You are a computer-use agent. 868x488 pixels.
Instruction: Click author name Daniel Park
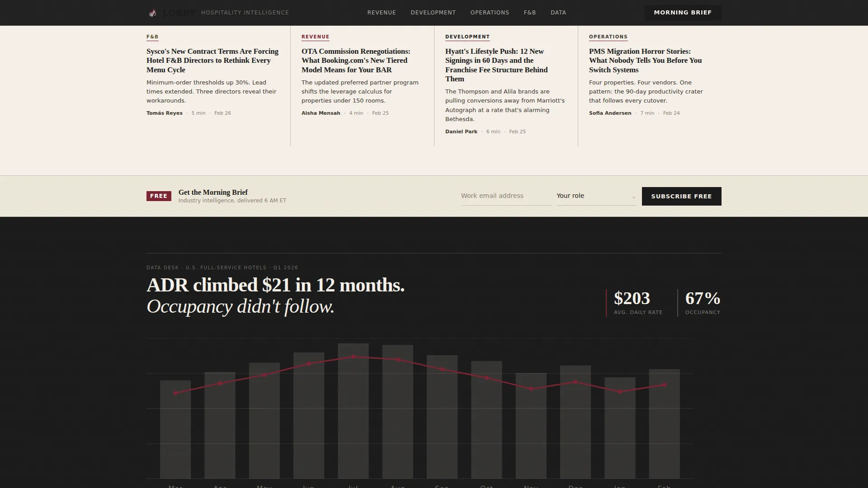click(461, 132)
